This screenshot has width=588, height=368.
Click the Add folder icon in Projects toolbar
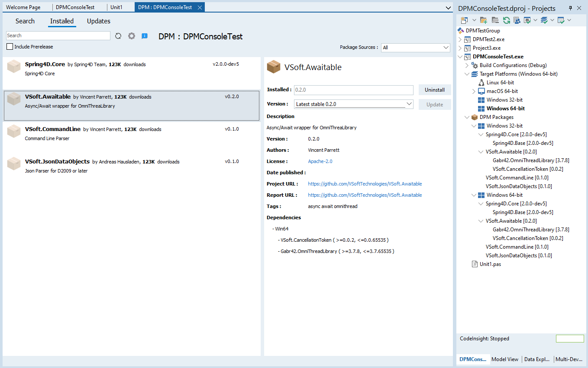(484, 20)
